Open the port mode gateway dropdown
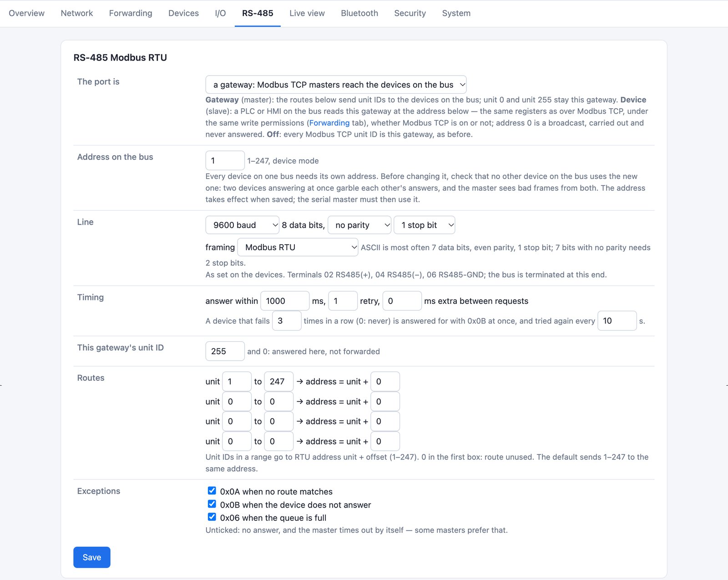 tap(336, 85)
